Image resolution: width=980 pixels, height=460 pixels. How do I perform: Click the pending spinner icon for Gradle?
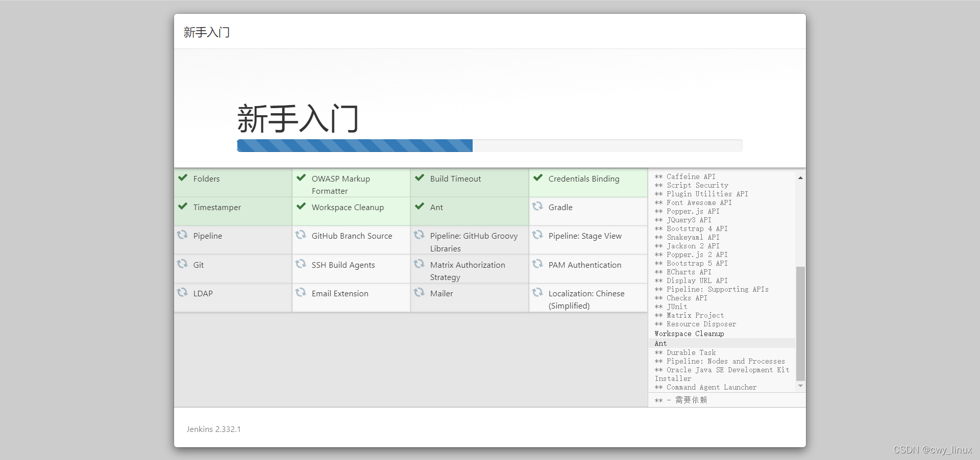click(x=537, y=206)
